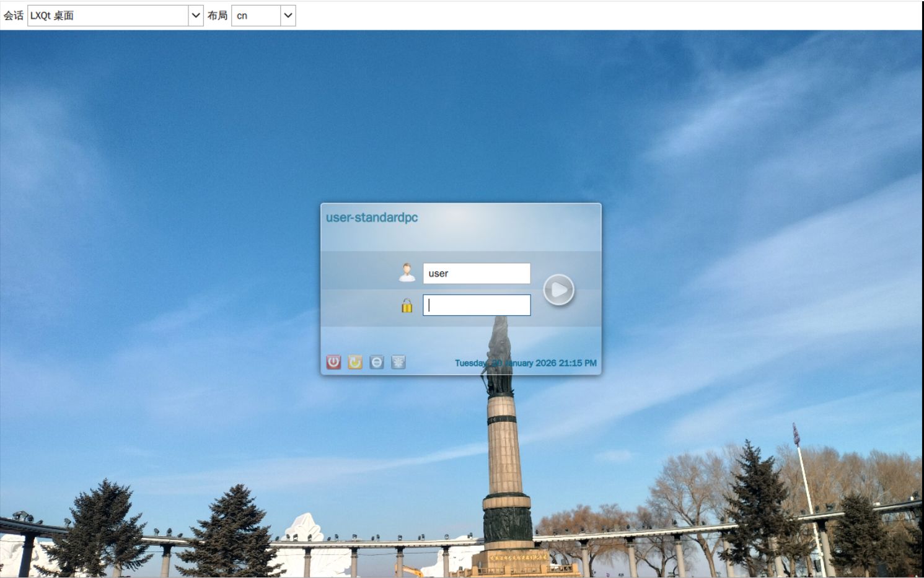Viewport: 924px width, 578px height.
Task: Focus the empty password input field
Action: click(x=477, y=305)
